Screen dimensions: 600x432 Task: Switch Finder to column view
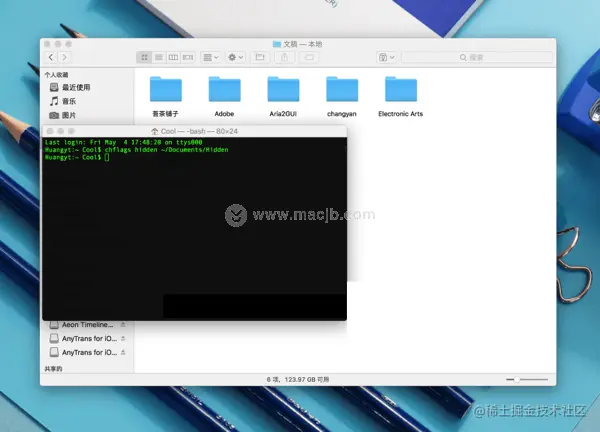point(173,57)
